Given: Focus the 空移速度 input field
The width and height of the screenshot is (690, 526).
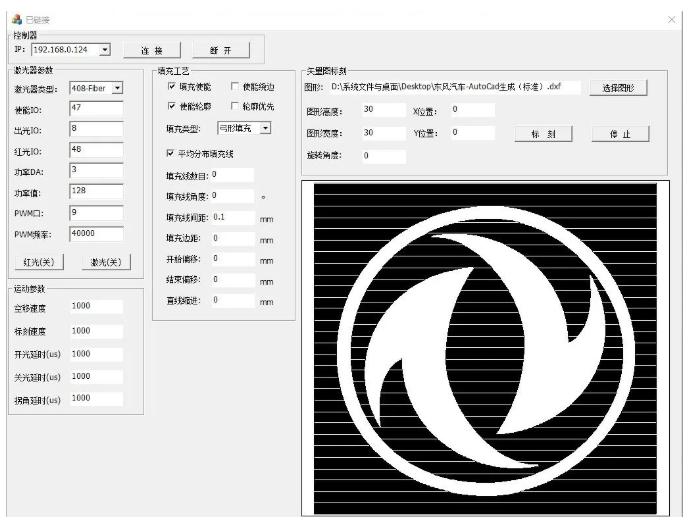Looking at the screenshot, I should pyautogui.click(x=96, y=307).
